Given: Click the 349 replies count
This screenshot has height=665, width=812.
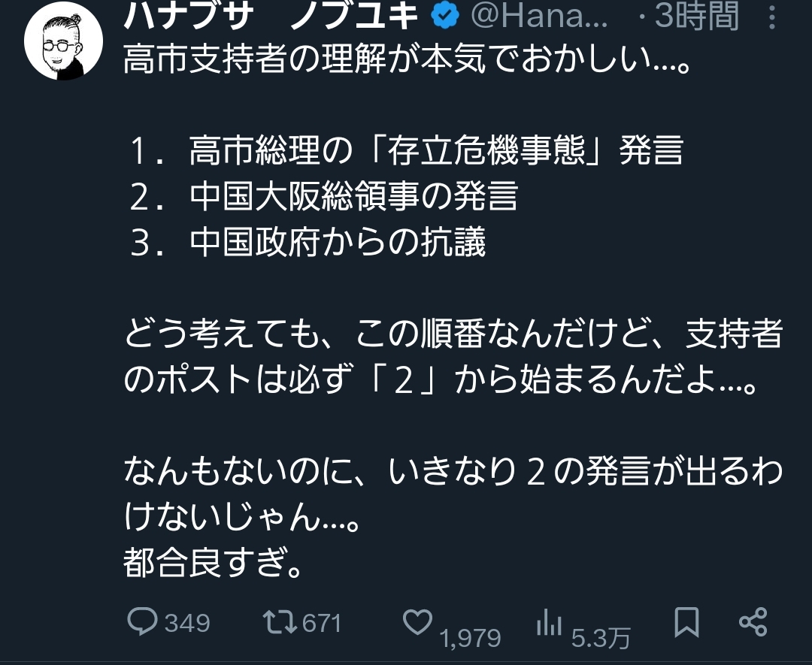Looking at the screenshot, I should (x=187, y=623).
